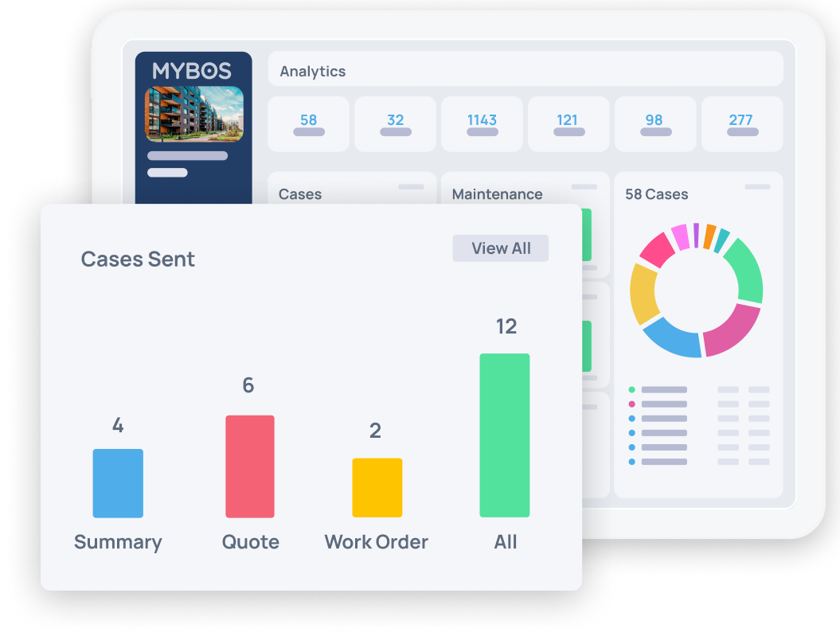The height and width of the screenshot is (636, 840).
Task: Open the stat card showing 58
Action: (308, 123)
